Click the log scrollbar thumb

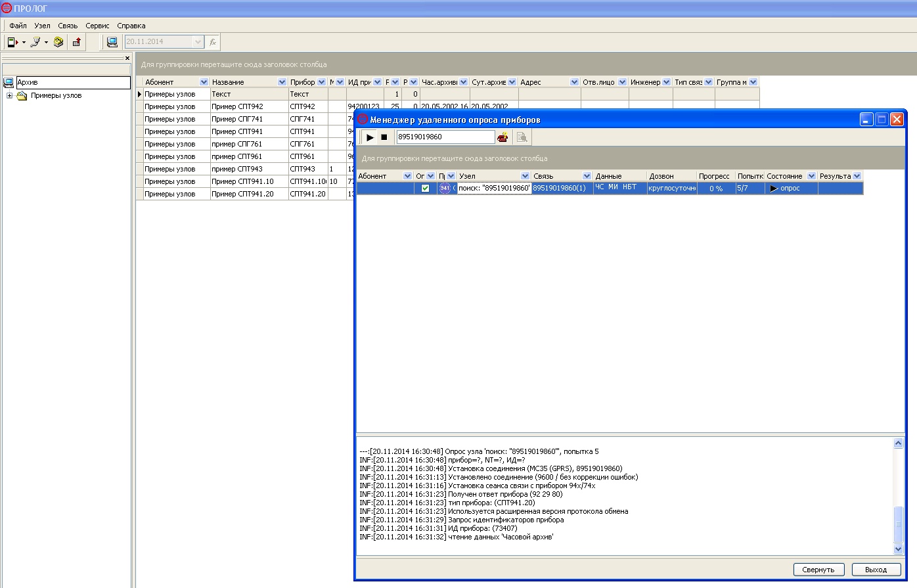899,524
